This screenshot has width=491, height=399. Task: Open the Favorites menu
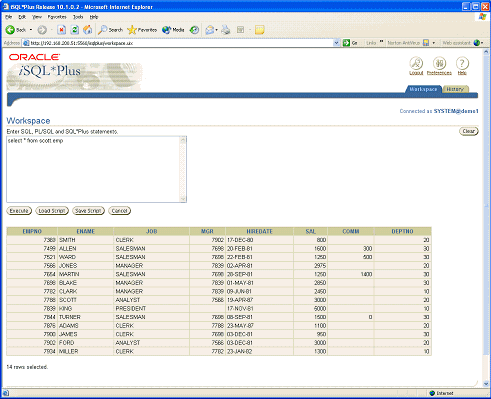[x=57, y=17]
